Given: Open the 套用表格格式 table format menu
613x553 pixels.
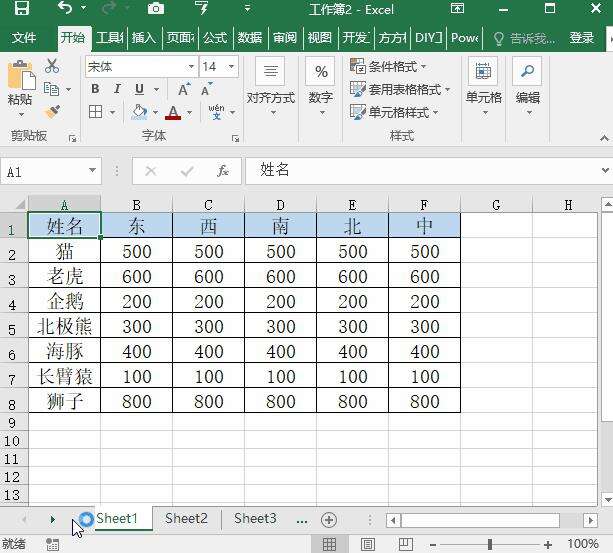Looking at the screenshot, I should [x=400, y=89].
